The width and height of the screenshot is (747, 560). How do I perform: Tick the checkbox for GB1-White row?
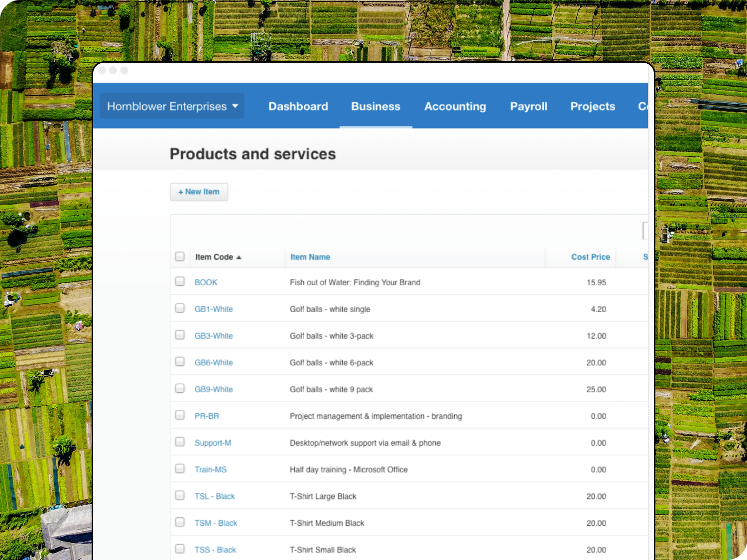coord(180,308)
